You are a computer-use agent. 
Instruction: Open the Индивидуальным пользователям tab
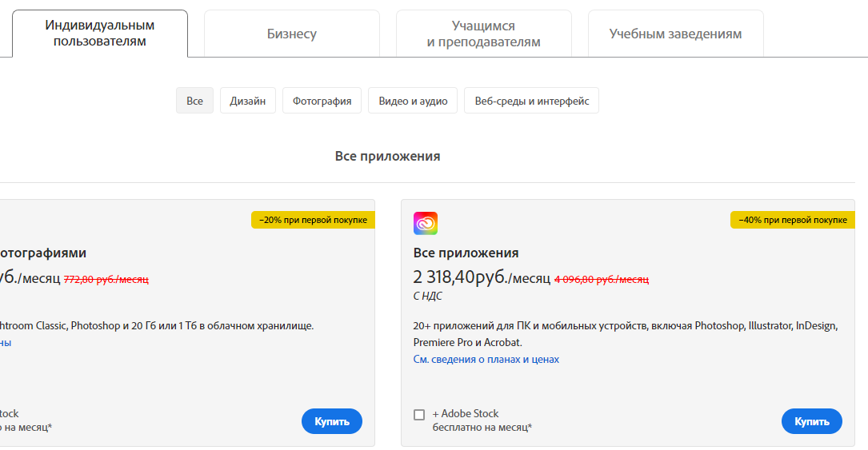click(x=100, y=34)
